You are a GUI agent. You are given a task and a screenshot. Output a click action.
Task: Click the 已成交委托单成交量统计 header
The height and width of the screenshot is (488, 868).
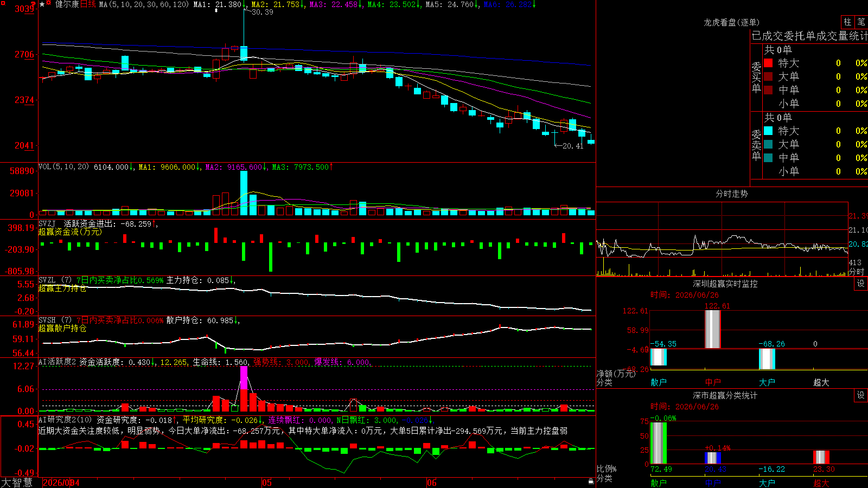(809, 36)
